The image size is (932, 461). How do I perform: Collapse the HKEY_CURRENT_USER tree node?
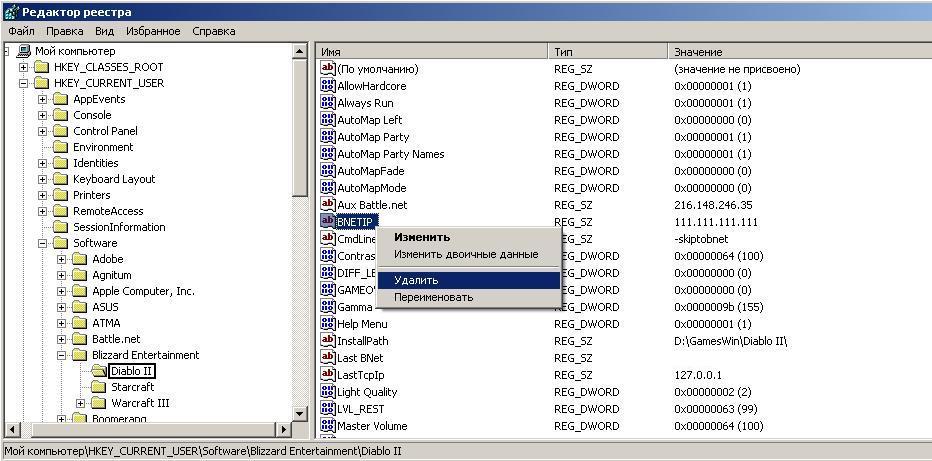click(23, 83)
